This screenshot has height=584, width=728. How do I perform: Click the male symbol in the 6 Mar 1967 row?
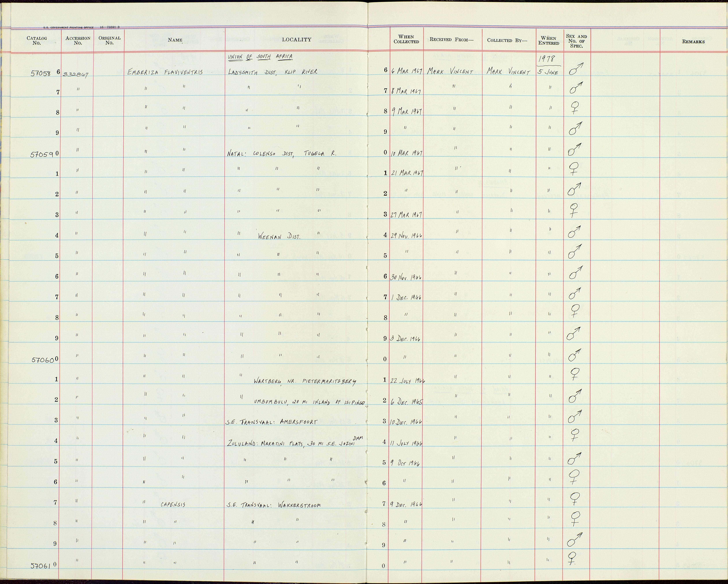[x=576, y=69]
